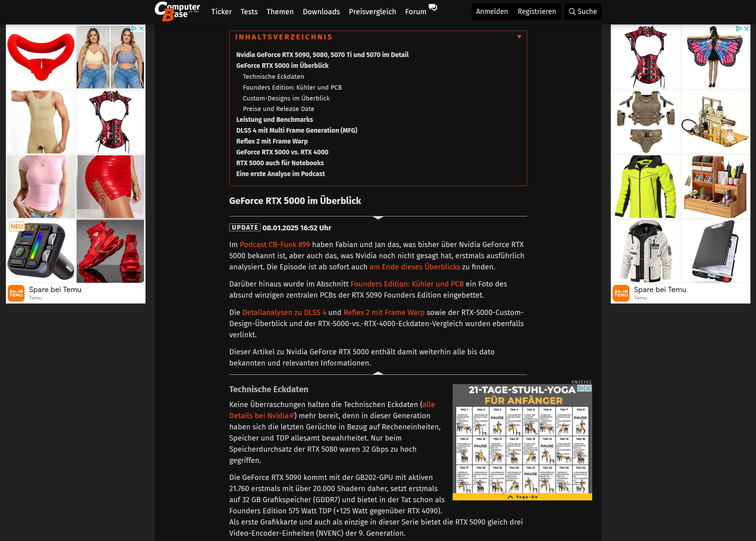
Task: Open the Podcast CB-Funk #99 link
Action: pos(275,245)
